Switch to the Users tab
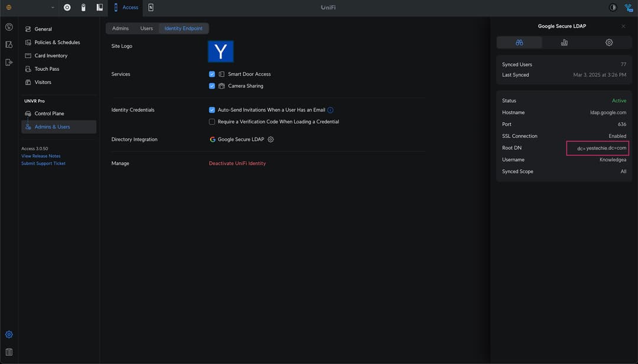 [147, 28]
